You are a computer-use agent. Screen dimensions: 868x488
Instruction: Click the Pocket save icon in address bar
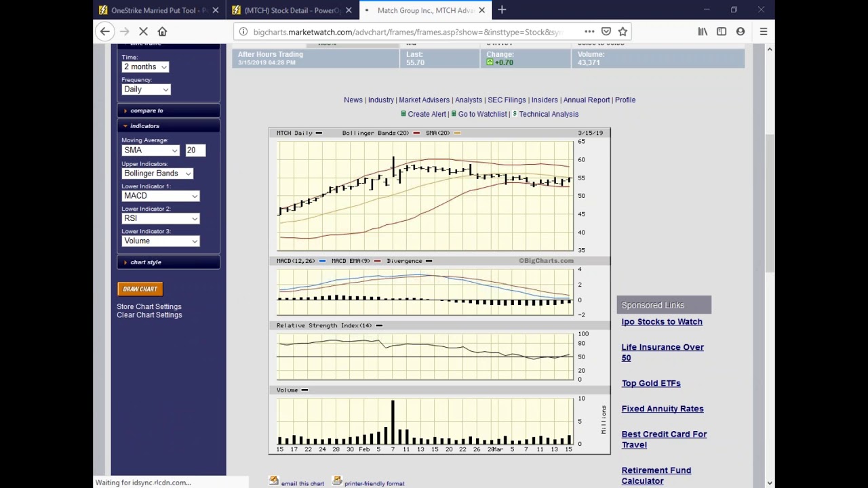click(606, 31)
